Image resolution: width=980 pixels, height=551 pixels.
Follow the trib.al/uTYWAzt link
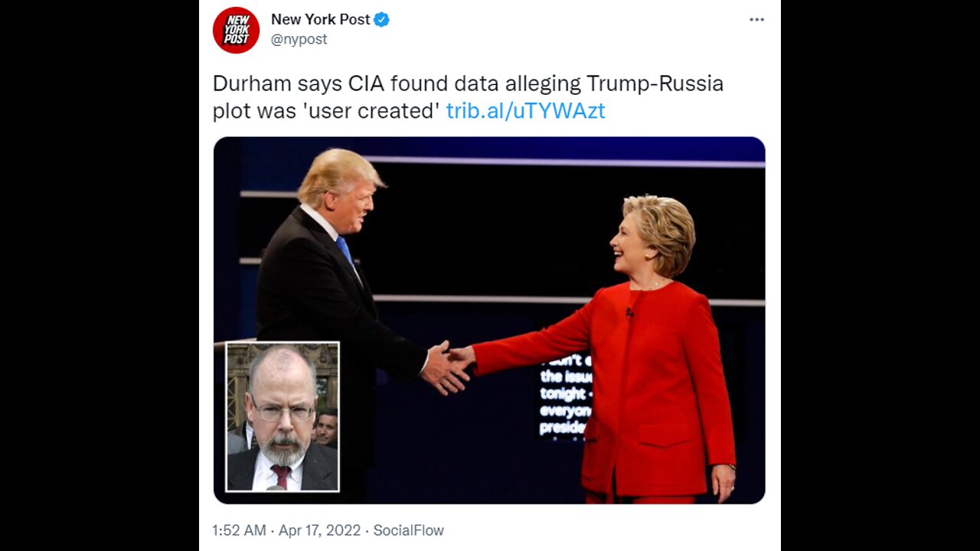[x=525, y=111]
